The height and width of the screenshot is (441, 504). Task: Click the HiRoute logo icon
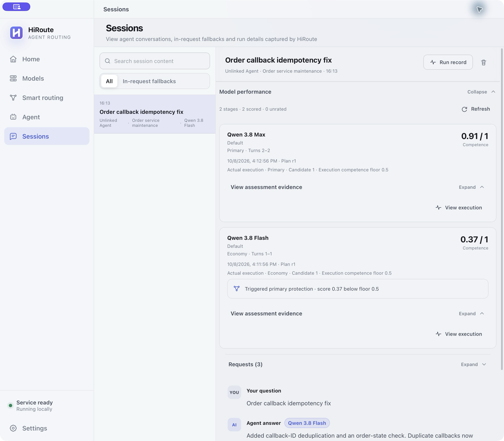16,33
